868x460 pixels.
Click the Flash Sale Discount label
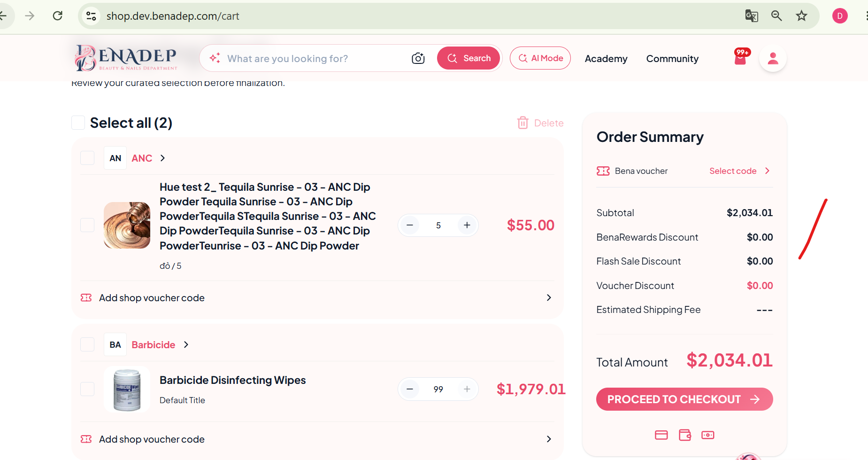638,261
